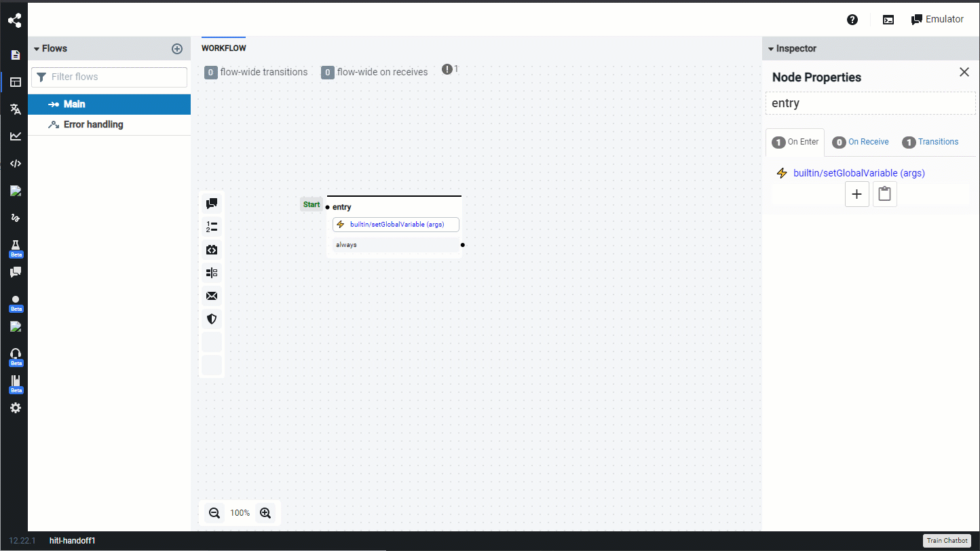
Task: Open the Emulator
Action: click(937, 19)
